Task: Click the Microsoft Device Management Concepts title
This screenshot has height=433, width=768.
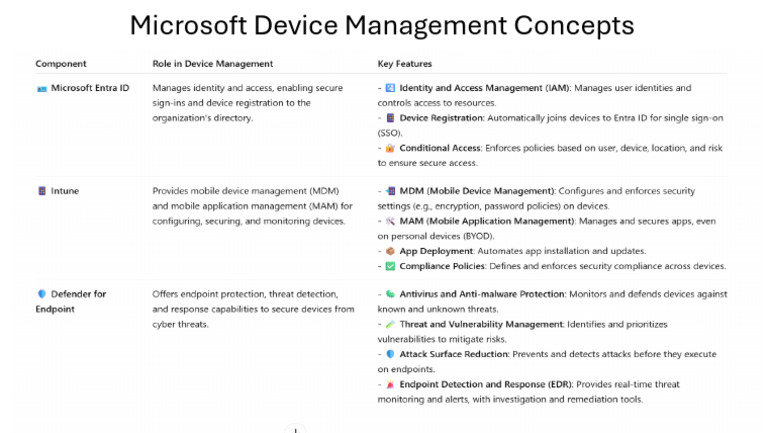Action: click(382, 25)
